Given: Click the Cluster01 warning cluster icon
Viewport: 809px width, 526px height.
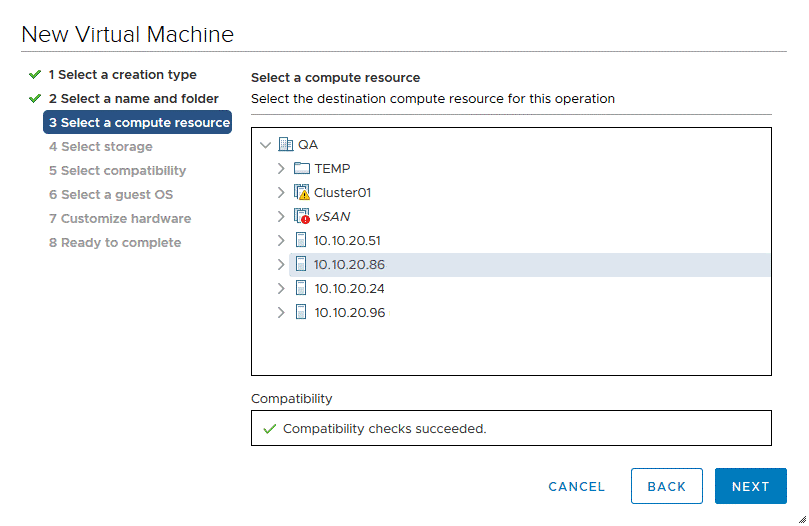Looking at the screenshot, I should tap(302, 193).
